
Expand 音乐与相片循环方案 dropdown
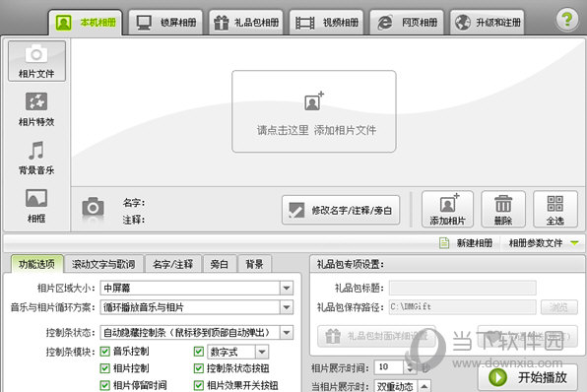click(287, 307)
